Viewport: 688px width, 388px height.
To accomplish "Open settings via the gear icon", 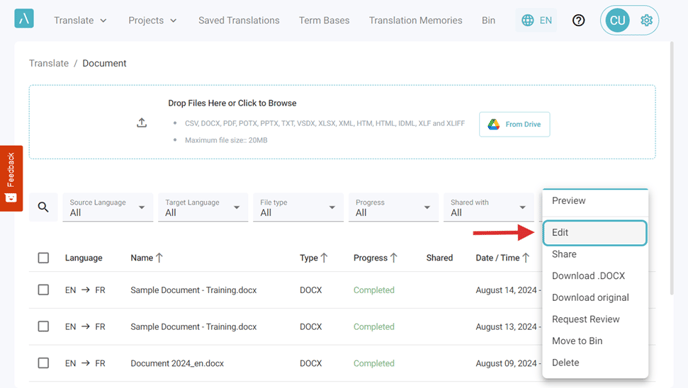I will tap(646, 20).
